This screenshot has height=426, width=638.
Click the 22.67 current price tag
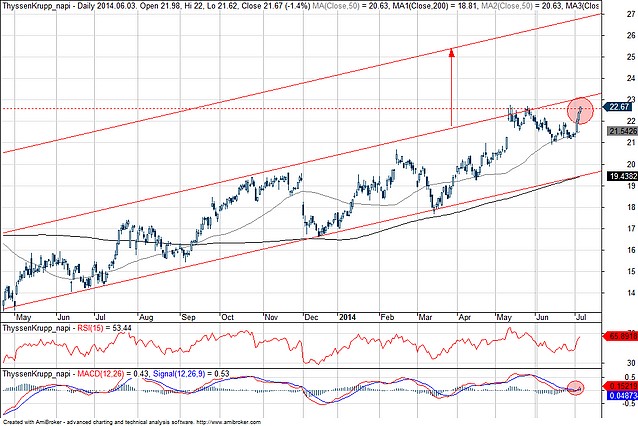coord(619,107)
